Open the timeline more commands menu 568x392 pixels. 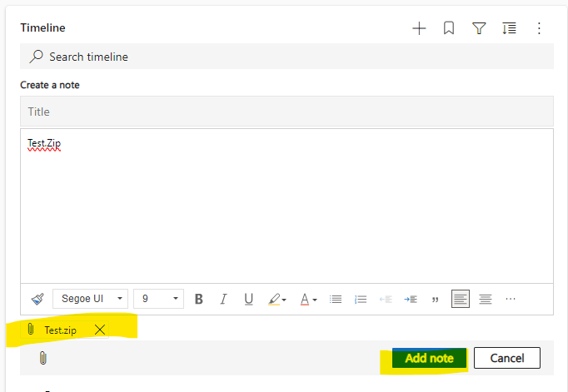pyautogui.click(x=539, y=28)
